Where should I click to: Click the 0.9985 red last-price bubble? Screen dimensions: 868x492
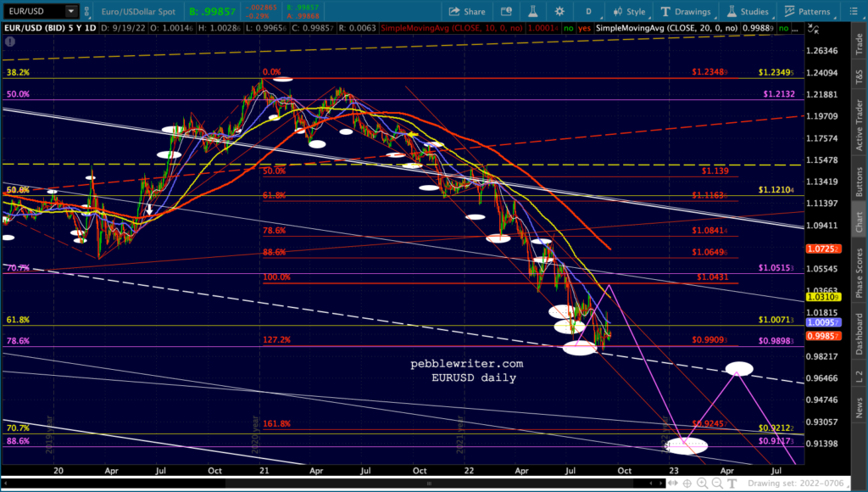coord(824,336)
